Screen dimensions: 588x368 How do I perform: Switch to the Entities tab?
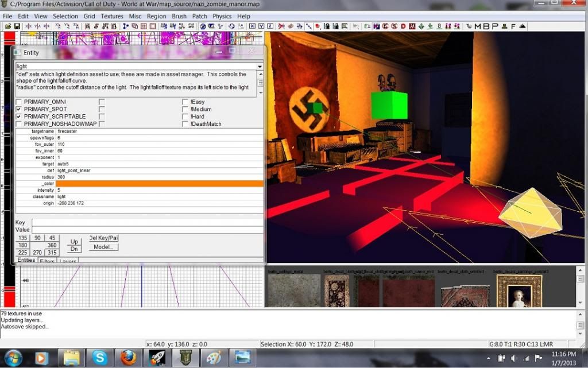click(x=26, y=259)
